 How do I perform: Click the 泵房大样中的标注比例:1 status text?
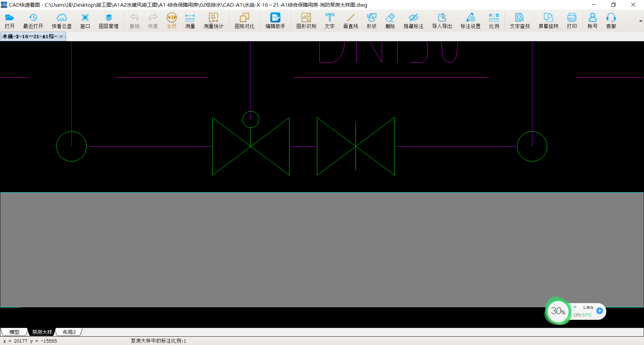[158, 341]
